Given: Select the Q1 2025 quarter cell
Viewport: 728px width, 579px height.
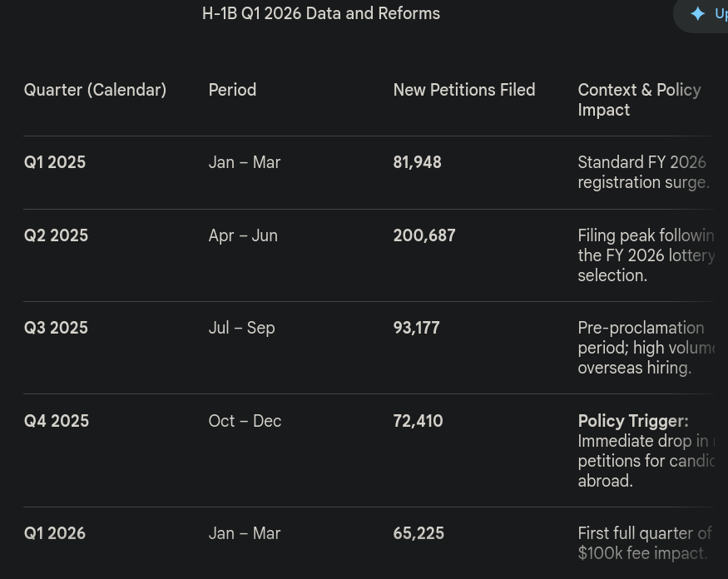Looking at the screenshot, I should [x=55, y=163].
